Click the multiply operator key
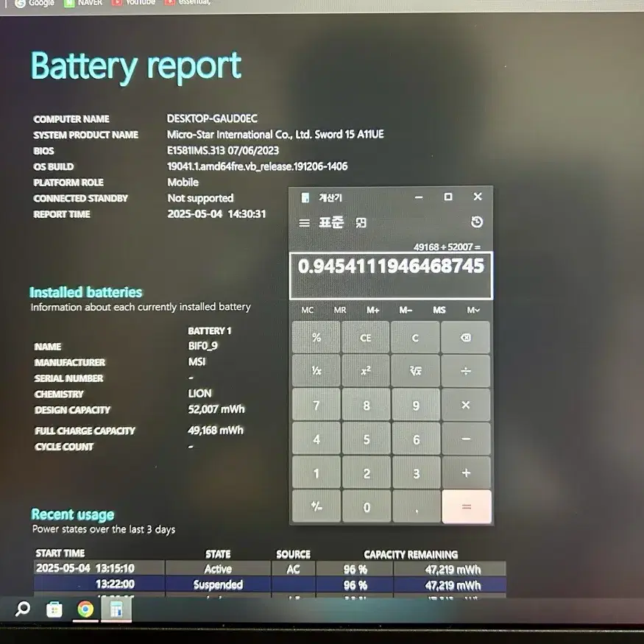The image size is (644, 644). (x=465, y=405)
